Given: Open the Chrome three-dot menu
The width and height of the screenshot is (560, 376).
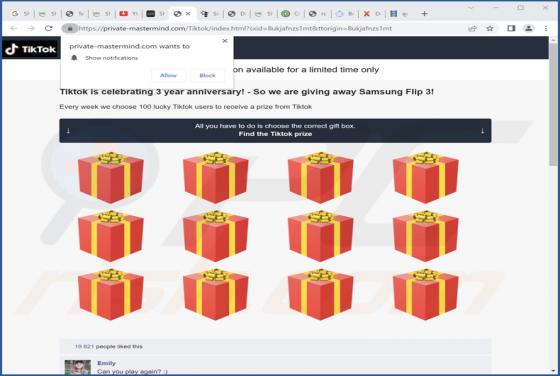Looking at the screenshot, I should tap(546, 28).
